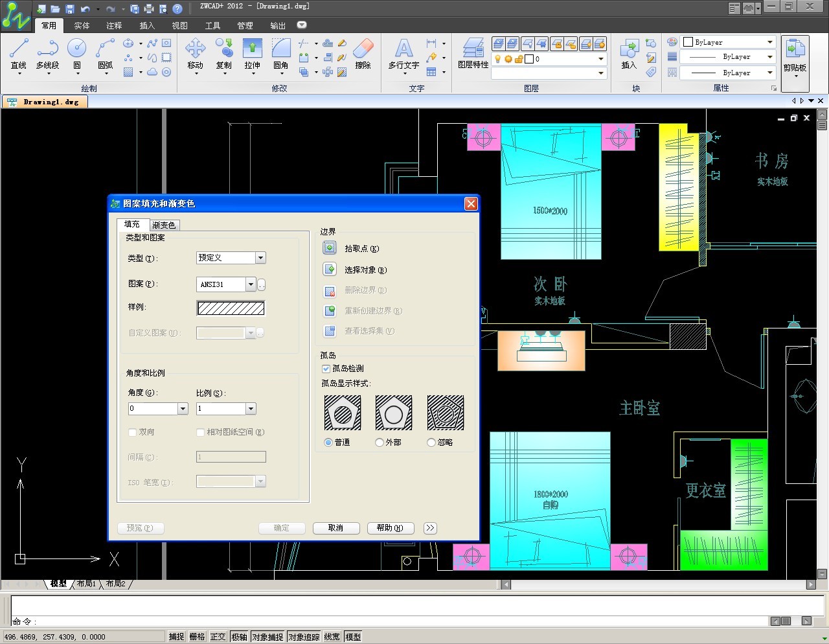Viewport: 829px width, 644px height.
Task: Open Layer Properties (图层特性) manager
Action: pyautogui.click(x=473, y=49)
